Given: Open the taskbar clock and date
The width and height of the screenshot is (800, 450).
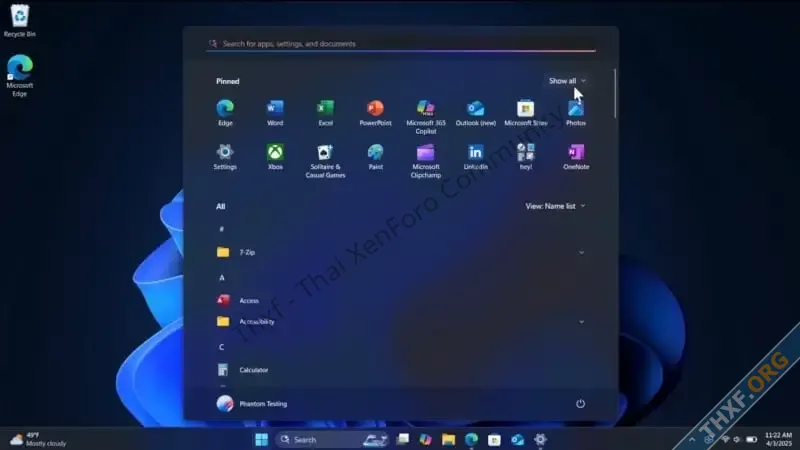Looking at the screenshot, I should (779, 439).
